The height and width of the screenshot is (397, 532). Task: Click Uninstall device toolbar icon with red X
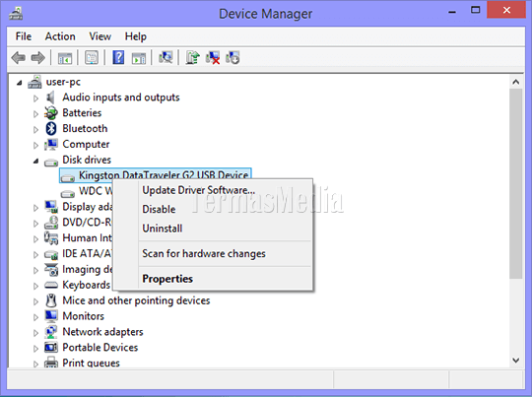[x=213, y=58]
